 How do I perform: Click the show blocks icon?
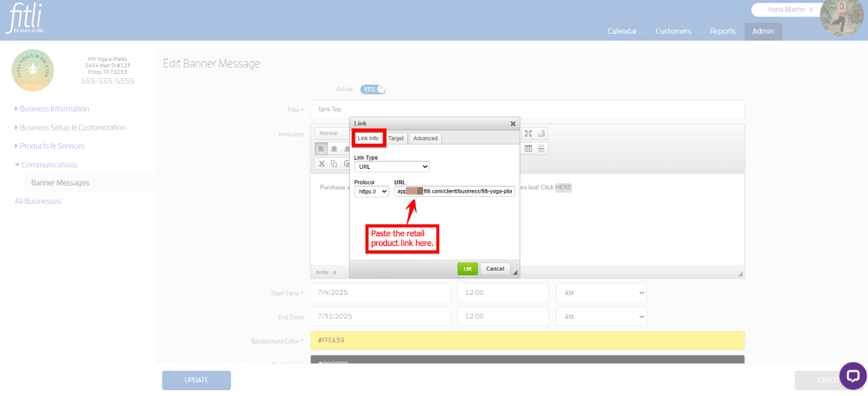(x=541, y=133)
